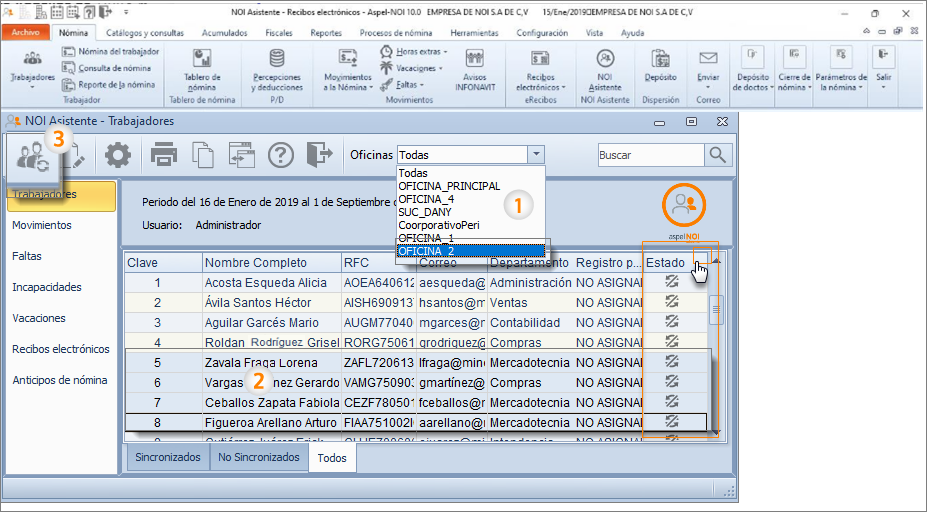The width and height of the screenshot is (927, 512).
Task: Choose OFICINA_PRINCIPAL from the office list
Action: [x=448, y=186]
